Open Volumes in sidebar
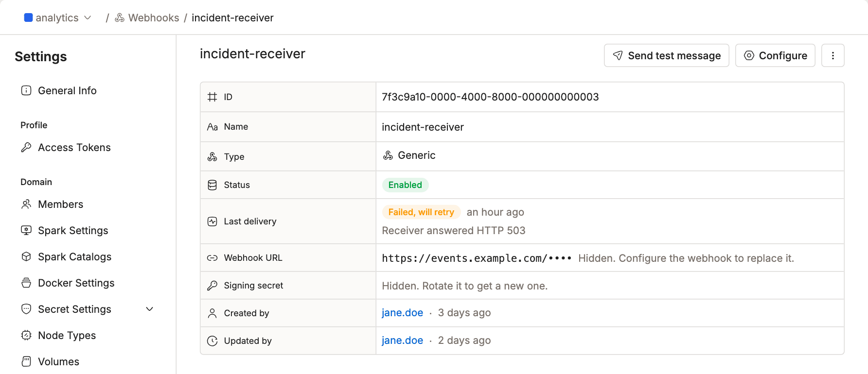Image resolution: width=868 pixels, height=374 pixels. [59, 362]
